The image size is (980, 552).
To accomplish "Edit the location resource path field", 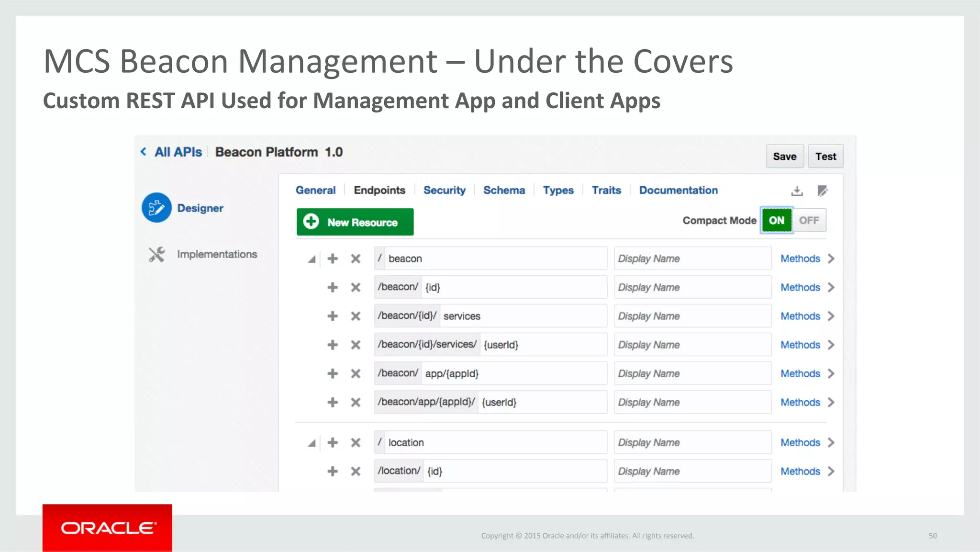I will (496, 442).
